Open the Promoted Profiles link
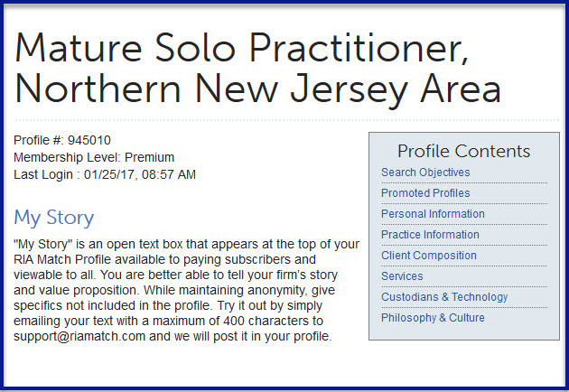 click(x=425, y=193)
